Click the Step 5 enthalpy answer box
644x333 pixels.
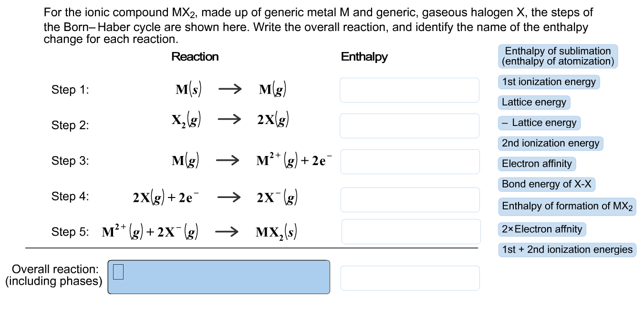(410, 231)
